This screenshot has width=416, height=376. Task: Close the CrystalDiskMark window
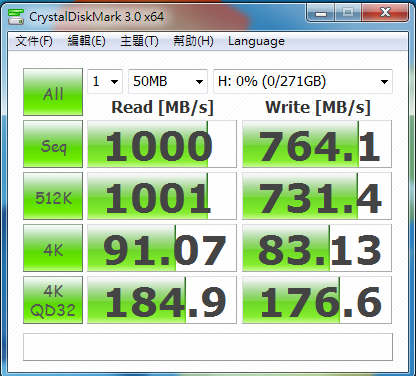(x=385, y=13)
